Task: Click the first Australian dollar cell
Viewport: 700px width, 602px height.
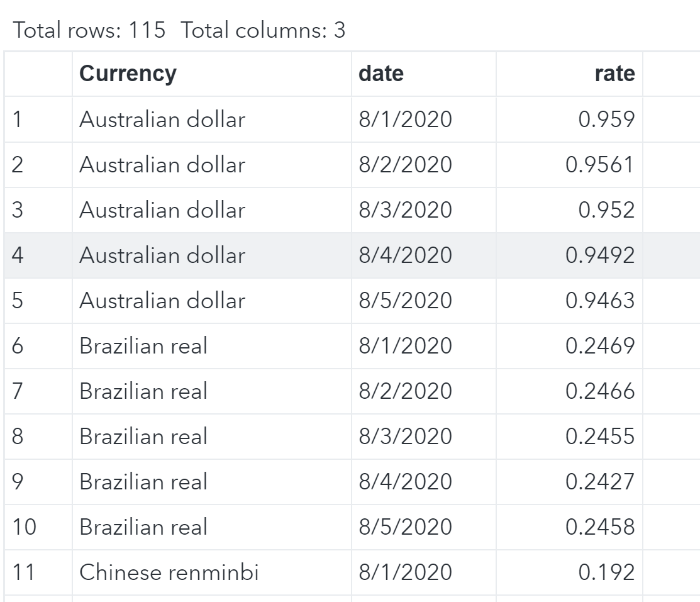Action: [162, 120]
